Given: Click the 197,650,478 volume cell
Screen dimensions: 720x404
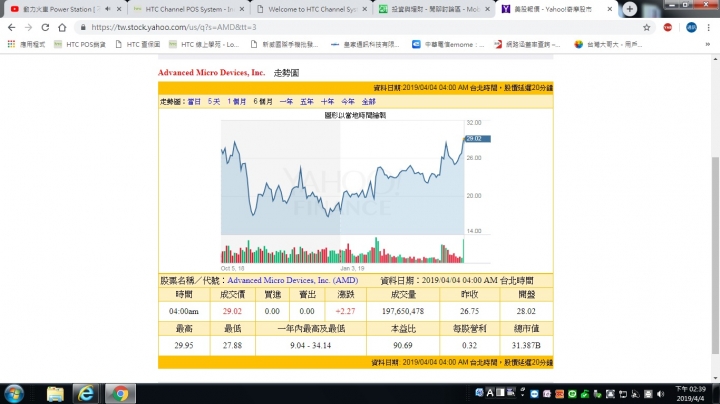Looking at the screenshot, I should [x=403, y=311].
